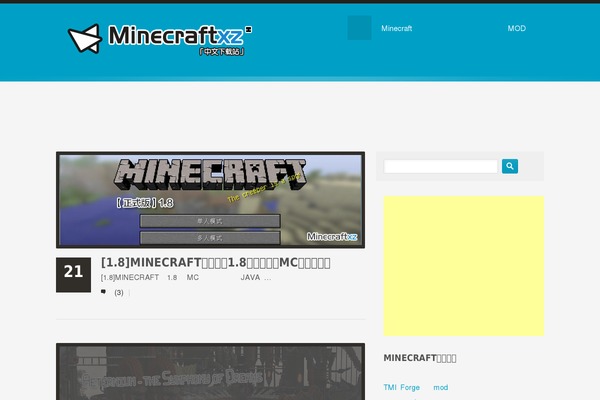Click the date badge showing 21
Screen dimensions: 600x400
tap(73, 275)
